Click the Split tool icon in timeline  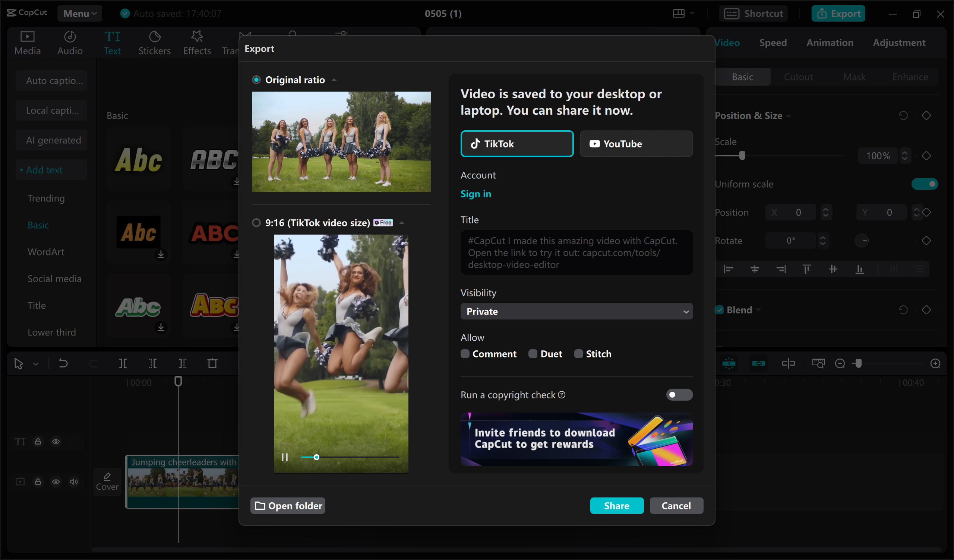[x=123, y=364]
